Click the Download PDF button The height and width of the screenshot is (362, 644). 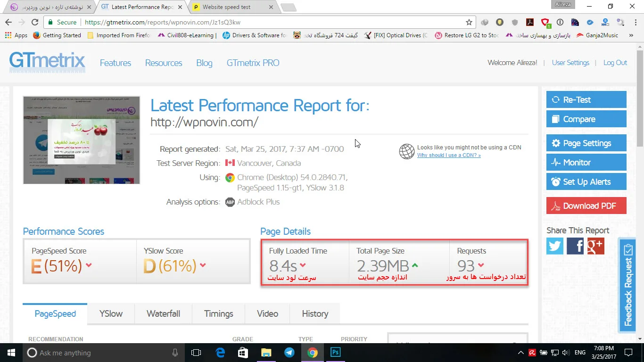(x=586, y=206)
